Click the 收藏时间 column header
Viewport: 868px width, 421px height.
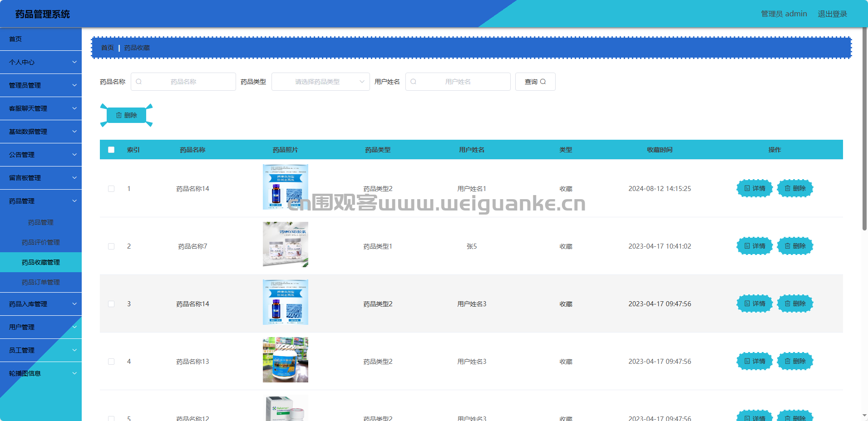click(660, 150)
